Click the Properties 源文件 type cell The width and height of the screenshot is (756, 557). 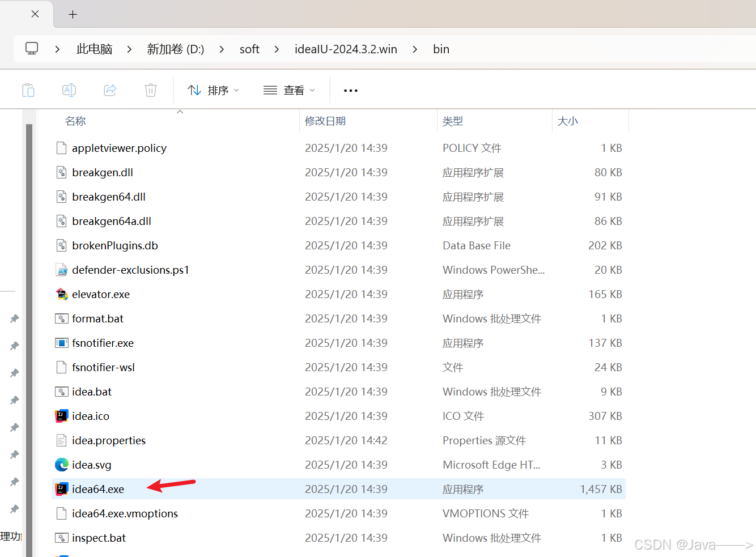[x=485, y=440]
